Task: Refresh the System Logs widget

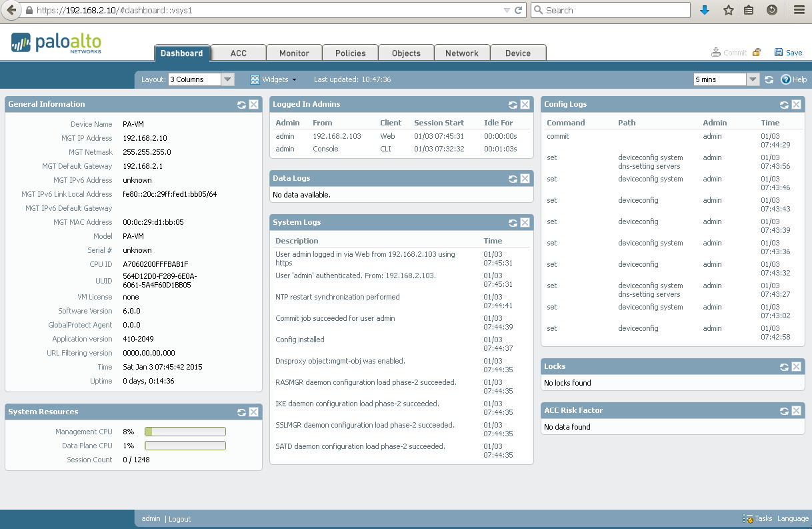Action: tap(513, 223)
